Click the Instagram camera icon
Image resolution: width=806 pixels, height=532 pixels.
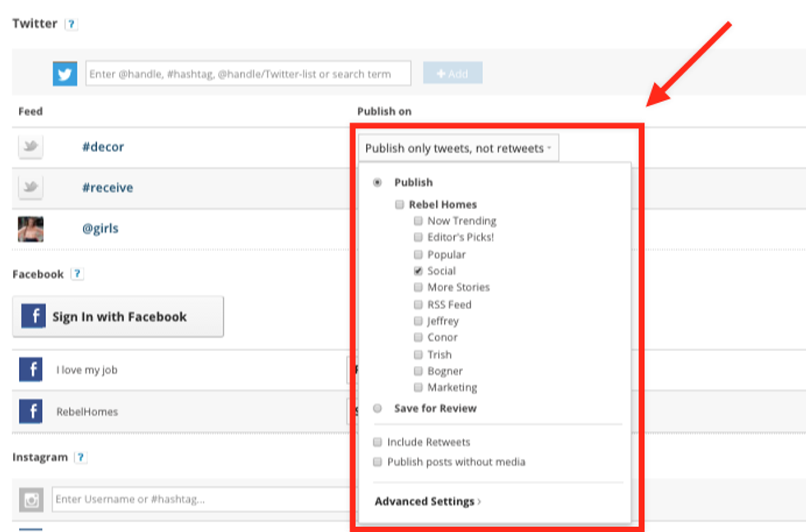[x=31, y=499]
